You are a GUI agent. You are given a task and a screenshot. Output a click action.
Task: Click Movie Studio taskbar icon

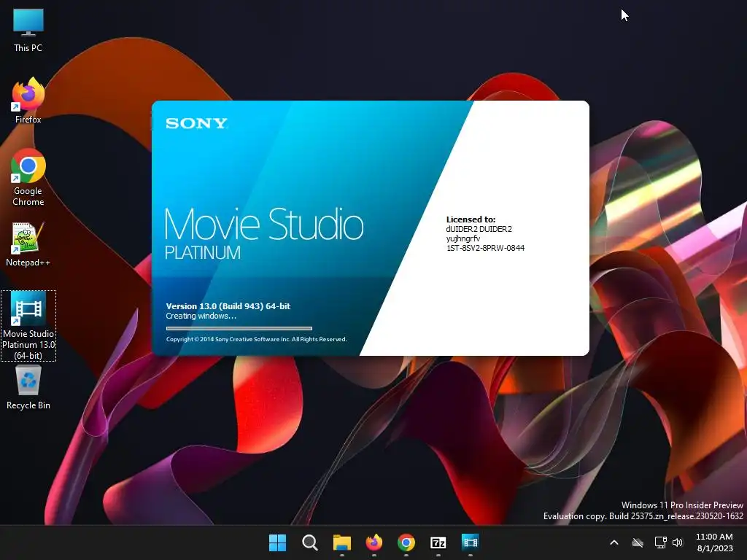coord(471,542)
